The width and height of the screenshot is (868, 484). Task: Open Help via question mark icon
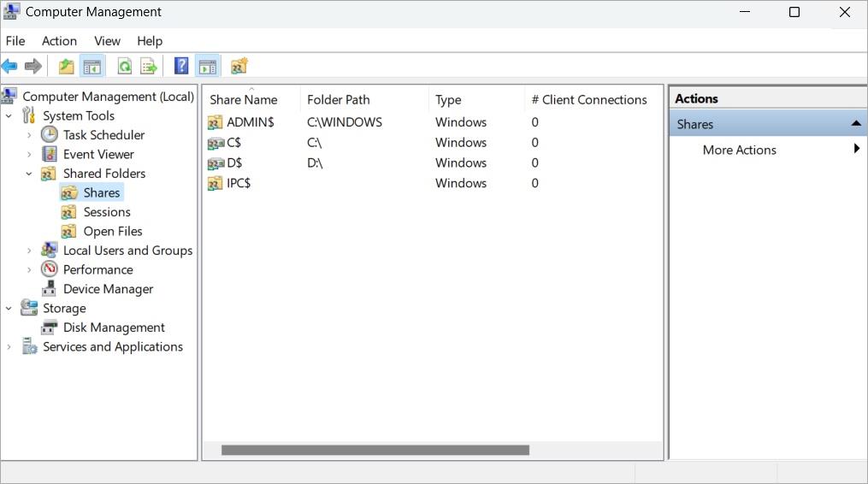(181, 66)
